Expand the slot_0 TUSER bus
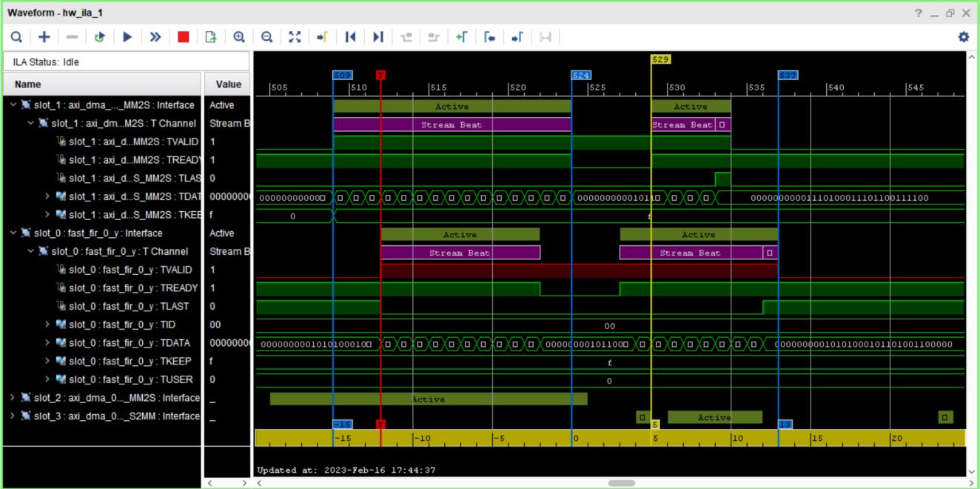This screenshot has width=980, height=489. (x=48, y=379)
